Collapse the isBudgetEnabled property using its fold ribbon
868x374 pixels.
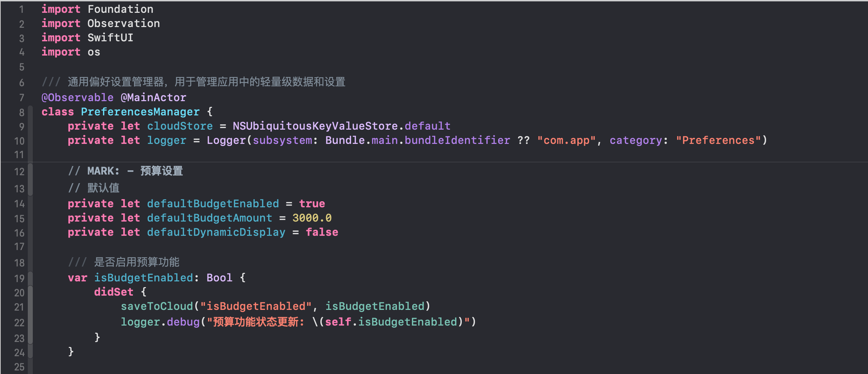(30, 278)
